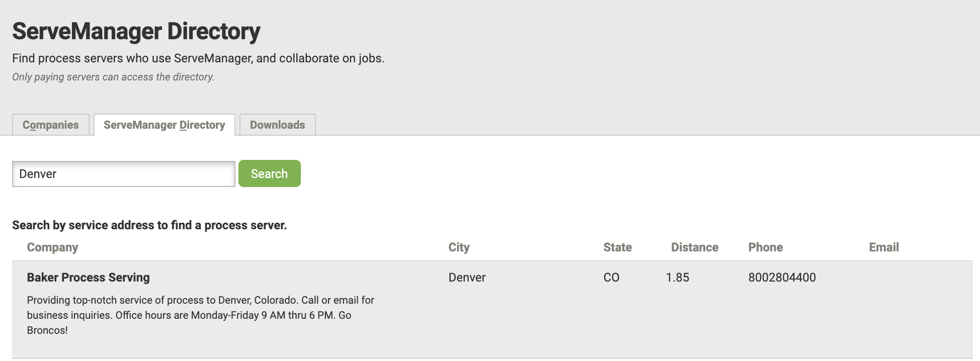Focus the search field containing Denver

[x=123, y=174]
